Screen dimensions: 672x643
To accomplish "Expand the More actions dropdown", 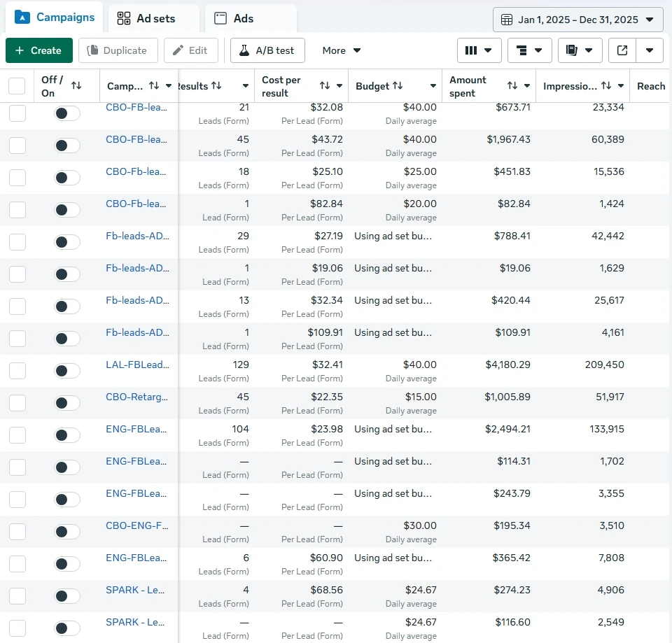I will coord(341,50).
